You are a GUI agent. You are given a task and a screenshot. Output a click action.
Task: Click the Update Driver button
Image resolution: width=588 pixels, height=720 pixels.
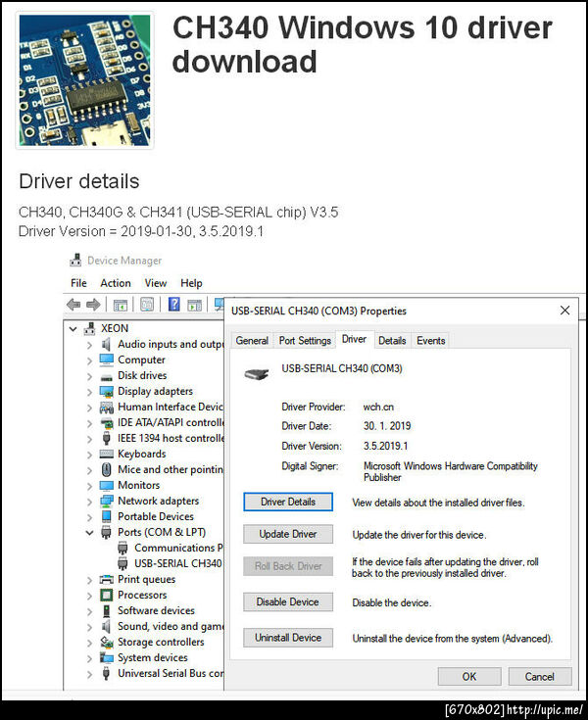288,534
